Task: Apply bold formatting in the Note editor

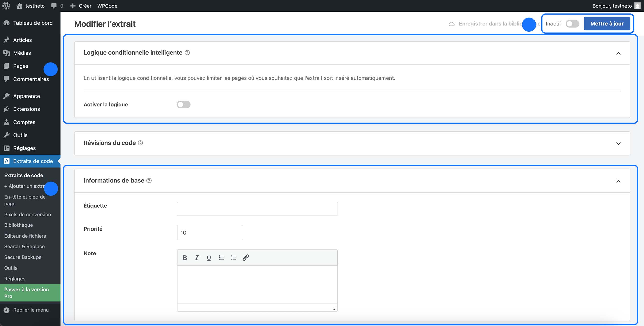Action: [x=185, y=258]
